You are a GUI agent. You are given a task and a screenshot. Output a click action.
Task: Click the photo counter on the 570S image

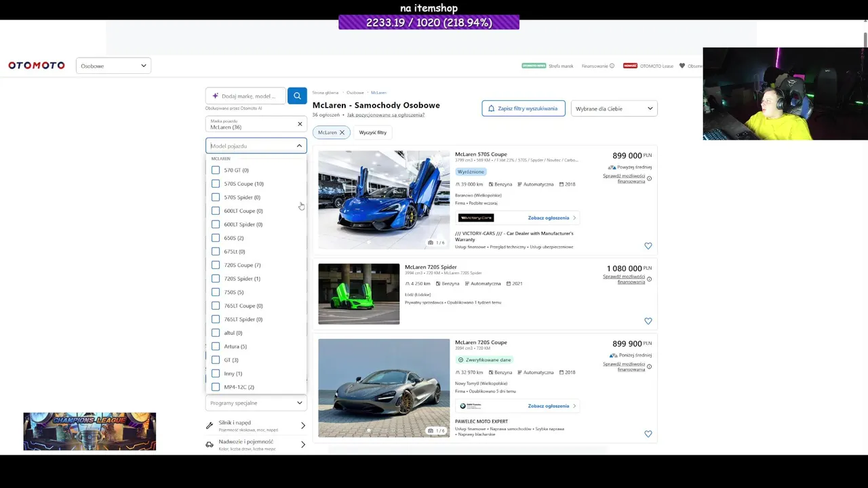point(436,243)
